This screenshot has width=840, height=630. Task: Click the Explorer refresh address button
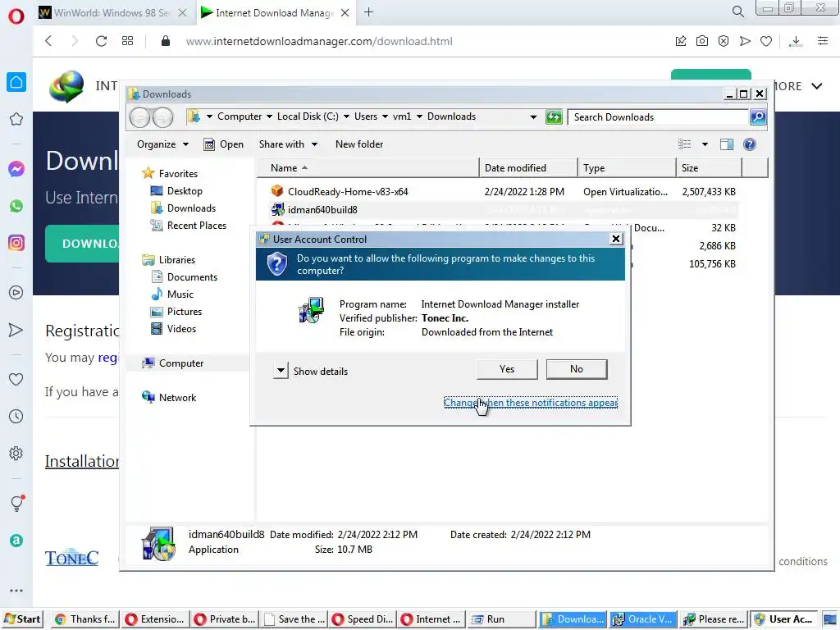[554, 116]
